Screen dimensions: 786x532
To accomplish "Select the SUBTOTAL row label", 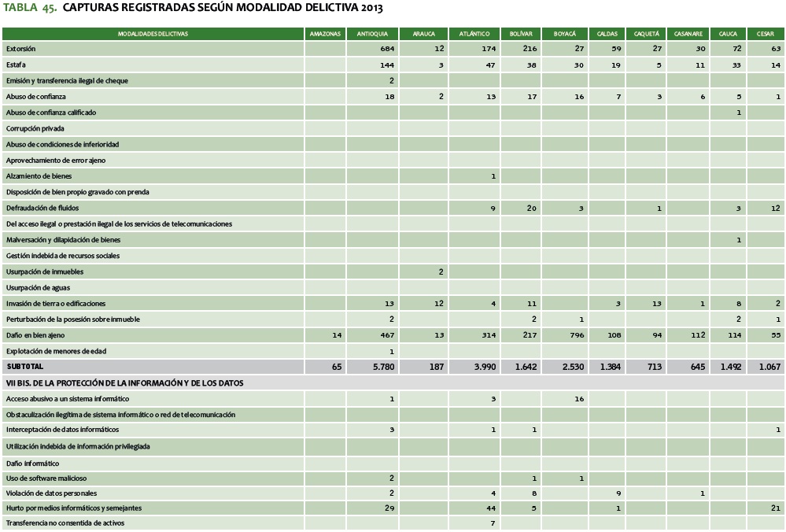I will click(x=25, y=367).
